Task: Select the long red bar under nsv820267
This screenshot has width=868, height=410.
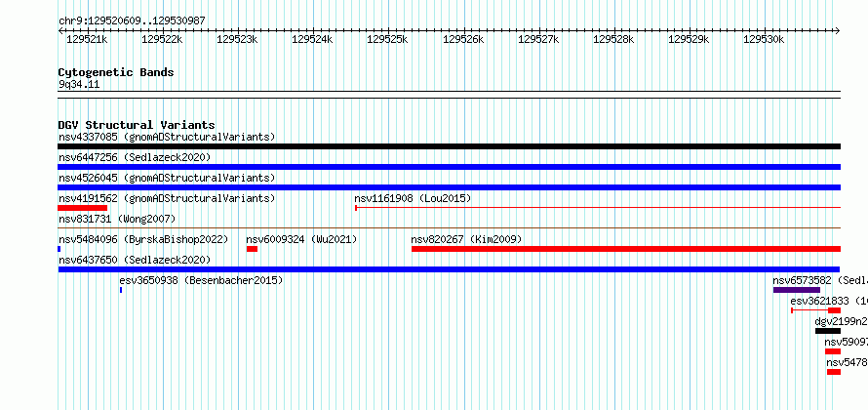Action: pos(626,249)
